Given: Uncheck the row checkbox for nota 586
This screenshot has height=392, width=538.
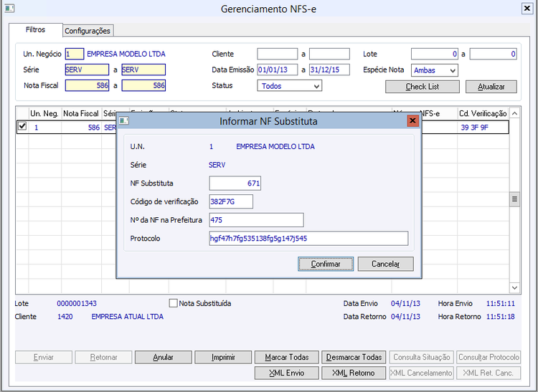Looking at the screenshot, I should point(22,126).
